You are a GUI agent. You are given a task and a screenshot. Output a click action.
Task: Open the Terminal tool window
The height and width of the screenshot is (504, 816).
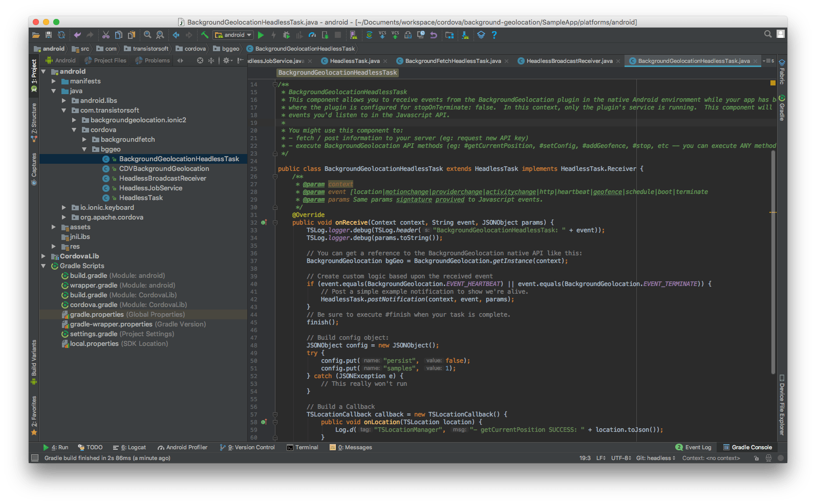[303, 447]
